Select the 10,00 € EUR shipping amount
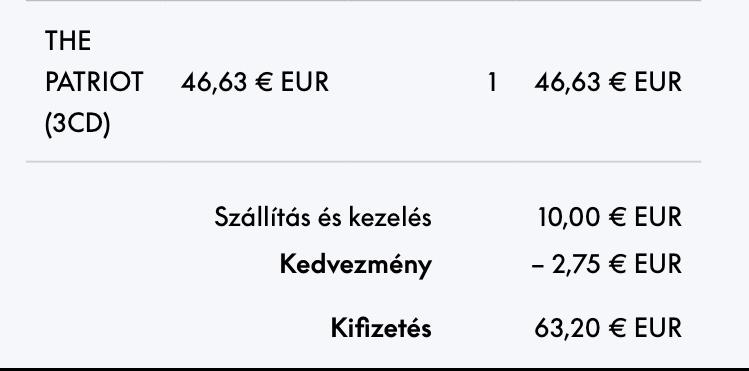Viewport: 749px width, 371px height. pos(610,217)
